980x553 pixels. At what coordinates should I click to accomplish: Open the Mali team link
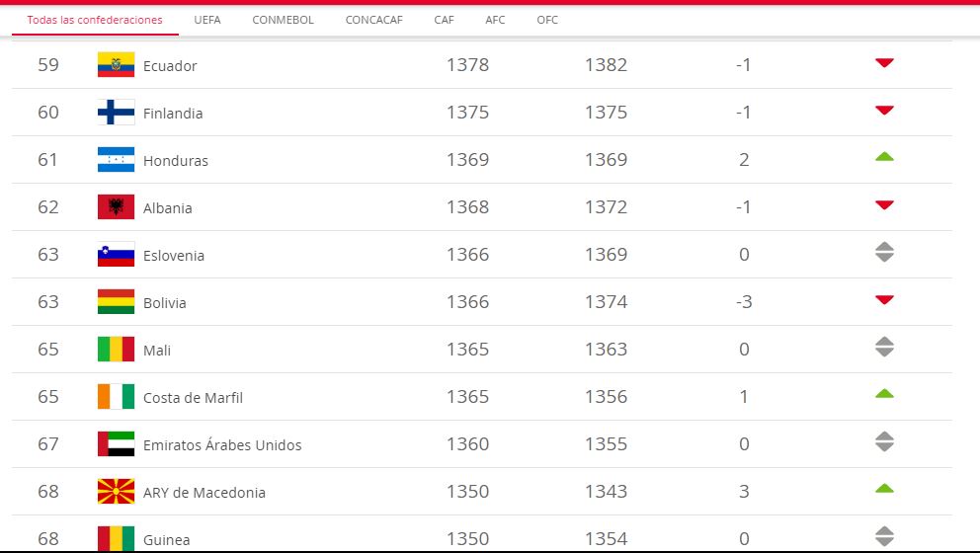157,350
